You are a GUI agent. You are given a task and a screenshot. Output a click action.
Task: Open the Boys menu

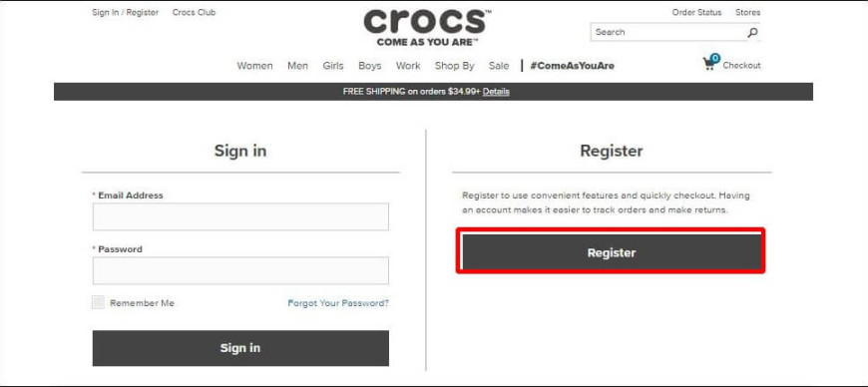pos(370,65)
